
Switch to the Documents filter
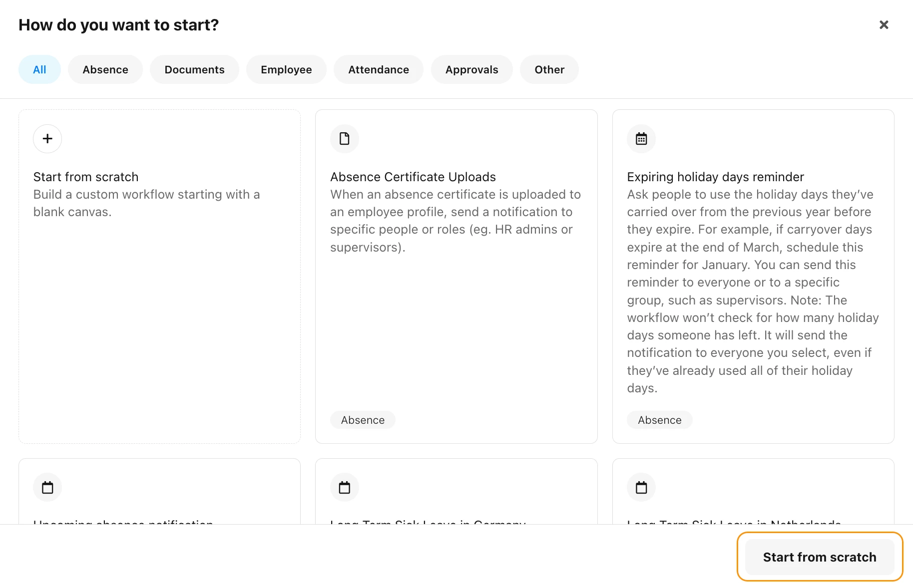[x=194, y=69]
